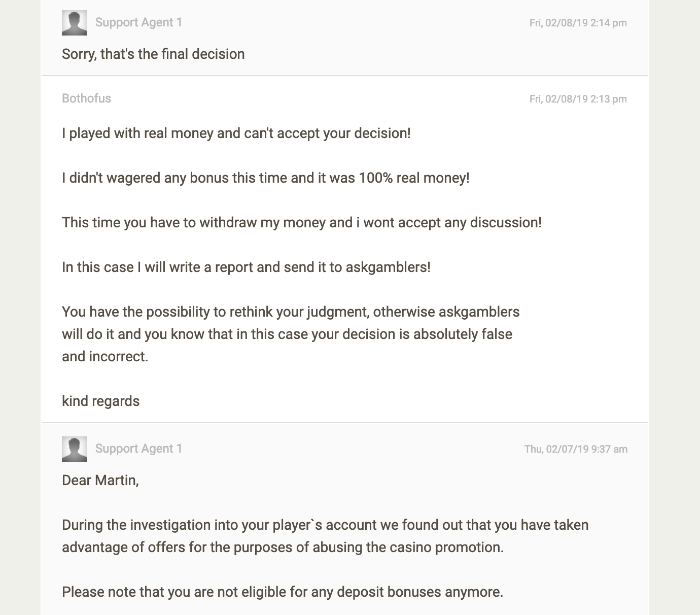Click the top Support Agent 1 avatar
The height and width of the screenshot is (615, 700).
pos(74,23)
